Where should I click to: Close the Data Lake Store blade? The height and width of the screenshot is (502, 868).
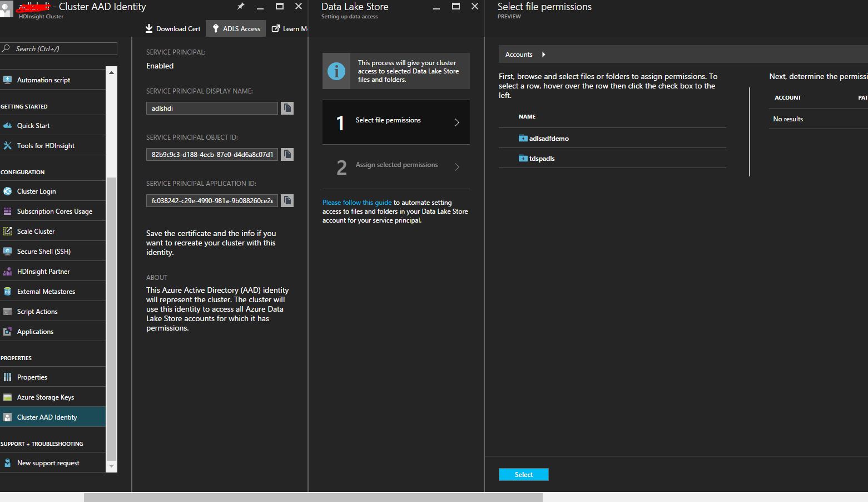475,6
